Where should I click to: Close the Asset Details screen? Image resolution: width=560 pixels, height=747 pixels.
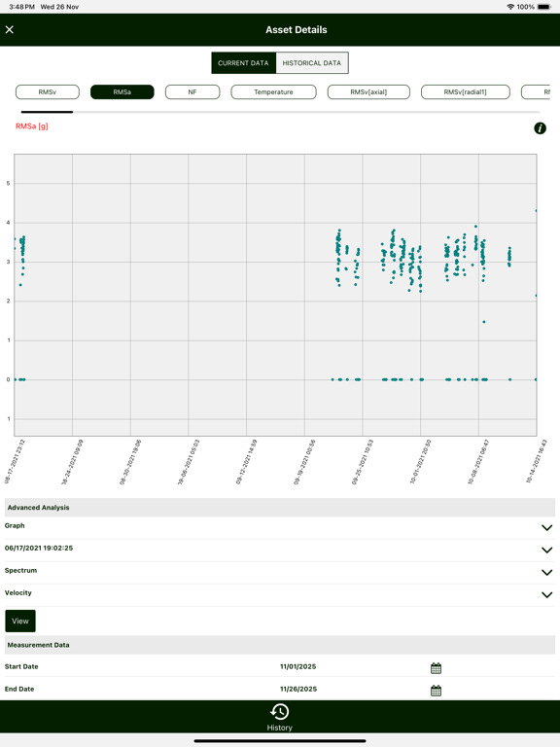click(x=10, y=29)
